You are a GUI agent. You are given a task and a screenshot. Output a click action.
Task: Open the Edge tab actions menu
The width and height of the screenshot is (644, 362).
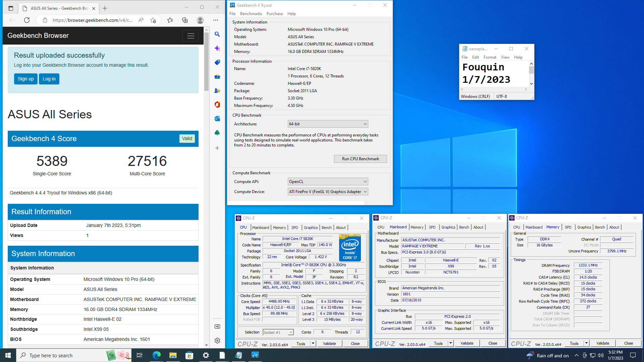pos(11,8)
